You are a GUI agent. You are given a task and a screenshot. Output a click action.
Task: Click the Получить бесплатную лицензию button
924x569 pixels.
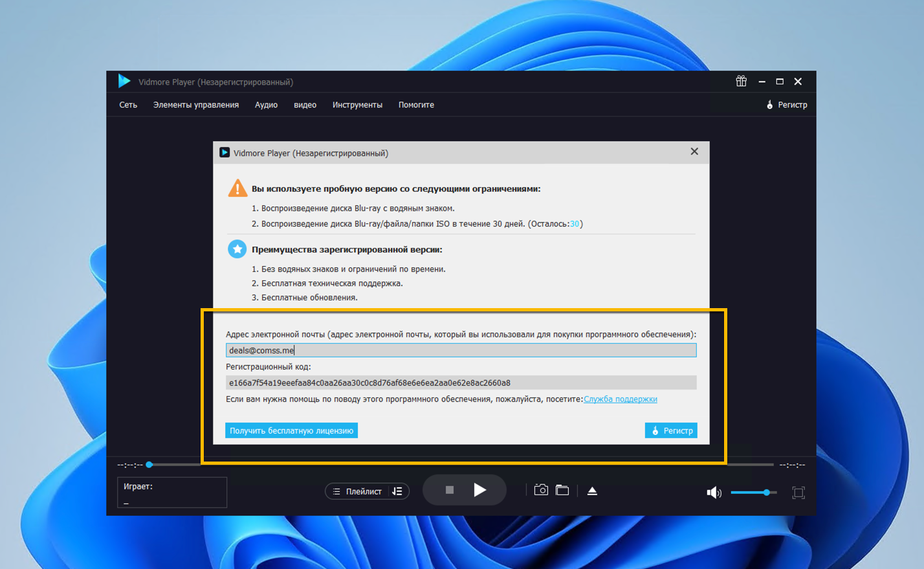click(291, 430)
